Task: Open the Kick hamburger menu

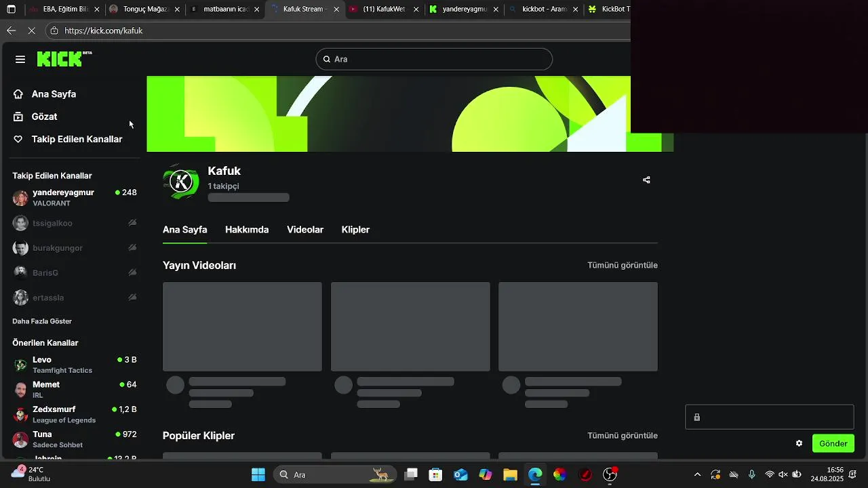Action: [x=20, y=60]
